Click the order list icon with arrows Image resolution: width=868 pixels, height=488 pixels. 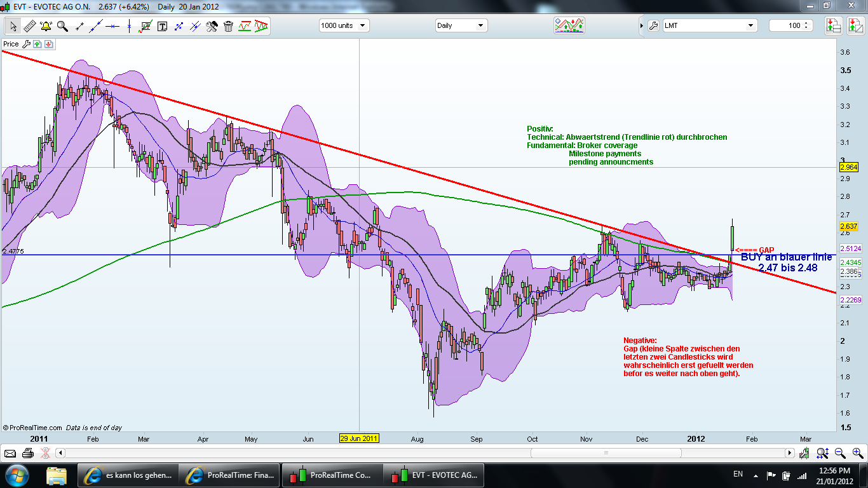pyautogui.click(x=832, y=25)
